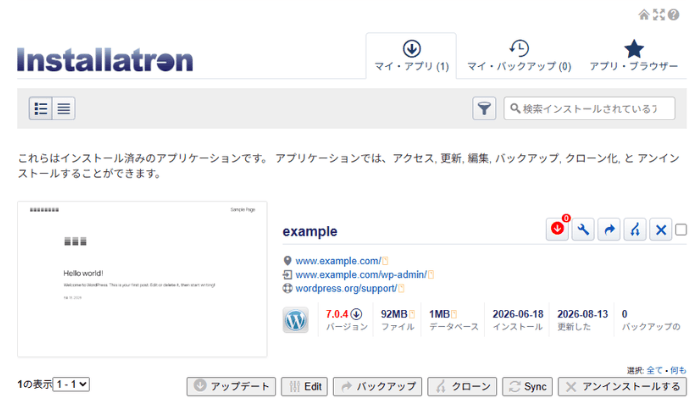The image size is (700, 411).
Task: Click the home icon at top right
Action: pos(644,15)
